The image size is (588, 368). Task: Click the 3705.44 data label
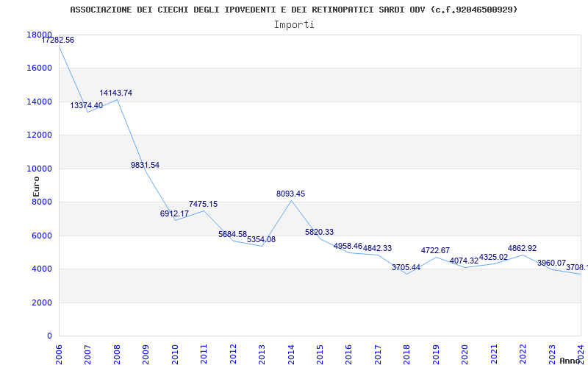point(406,268)
